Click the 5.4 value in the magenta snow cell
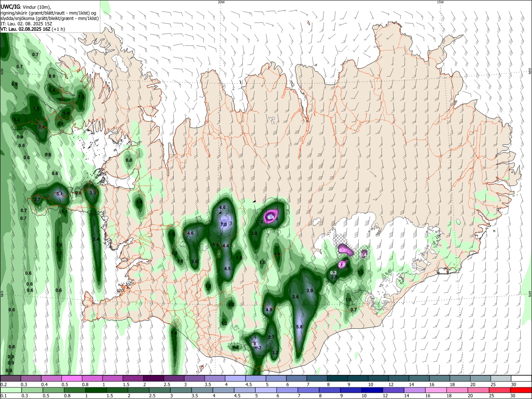 point(271,217)
